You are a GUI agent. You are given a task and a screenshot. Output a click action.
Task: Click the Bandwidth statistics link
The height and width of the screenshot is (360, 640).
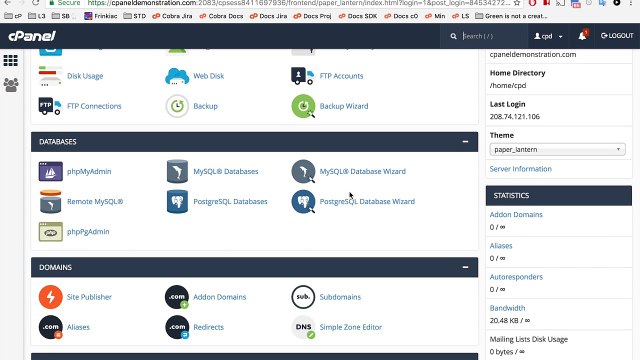507,308
